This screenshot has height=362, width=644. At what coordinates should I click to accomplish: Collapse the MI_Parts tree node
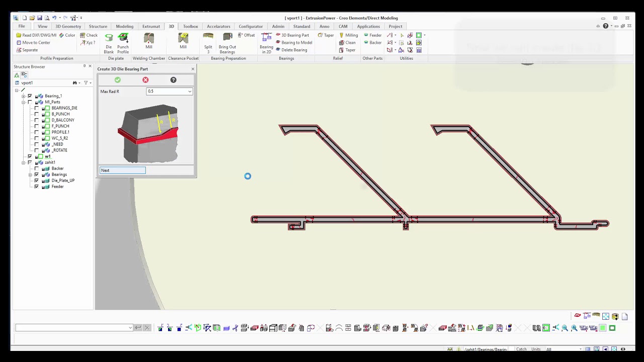(x=23, y=102)
